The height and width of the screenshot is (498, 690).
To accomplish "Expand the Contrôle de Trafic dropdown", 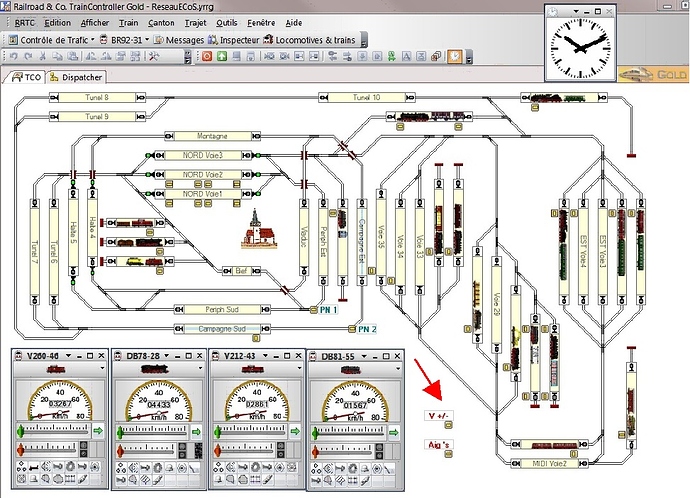I will tap(93, 40).
